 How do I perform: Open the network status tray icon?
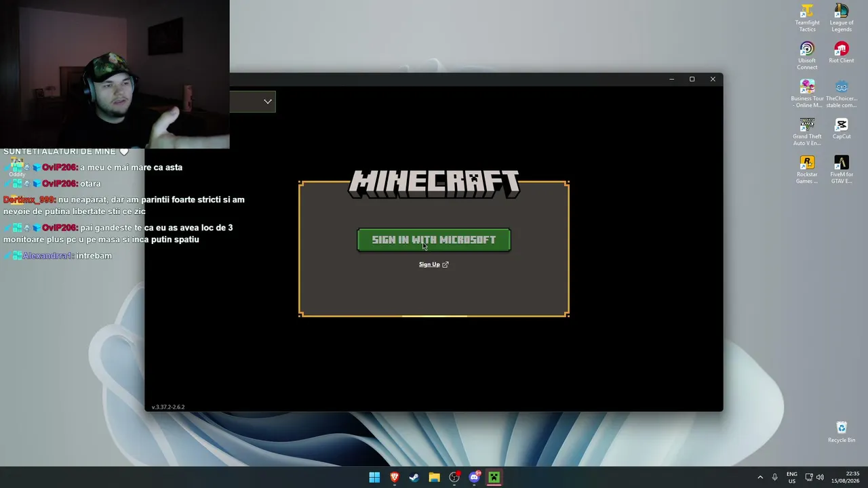[809, 477]
